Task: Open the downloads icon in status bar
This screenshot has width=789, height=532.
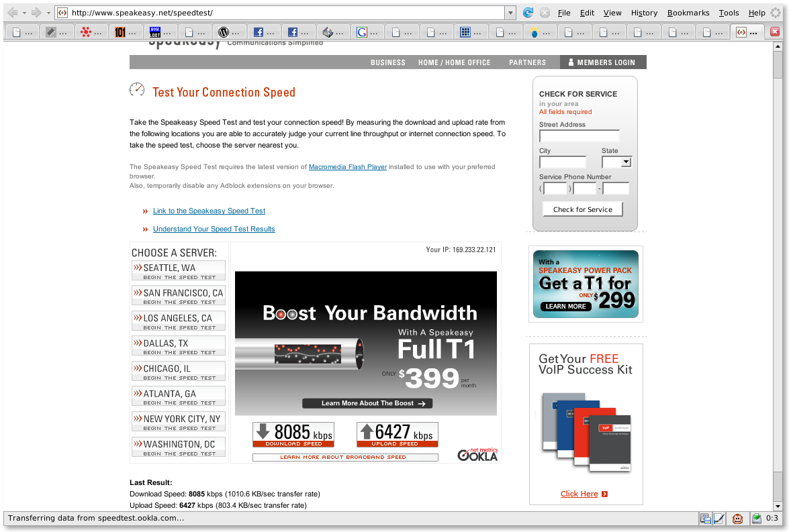Action: point(756,519)
